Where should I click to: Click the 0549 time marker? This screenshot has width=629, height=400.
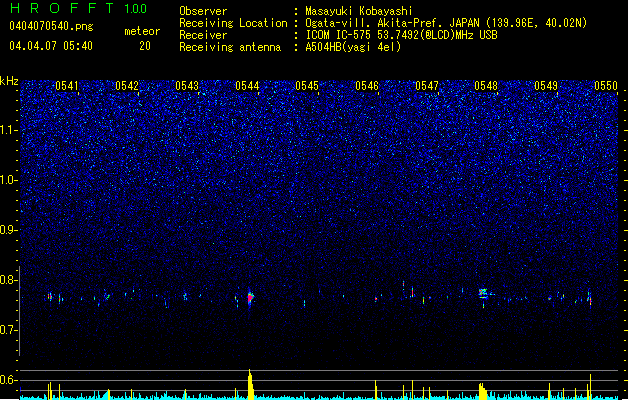[546, 86]
